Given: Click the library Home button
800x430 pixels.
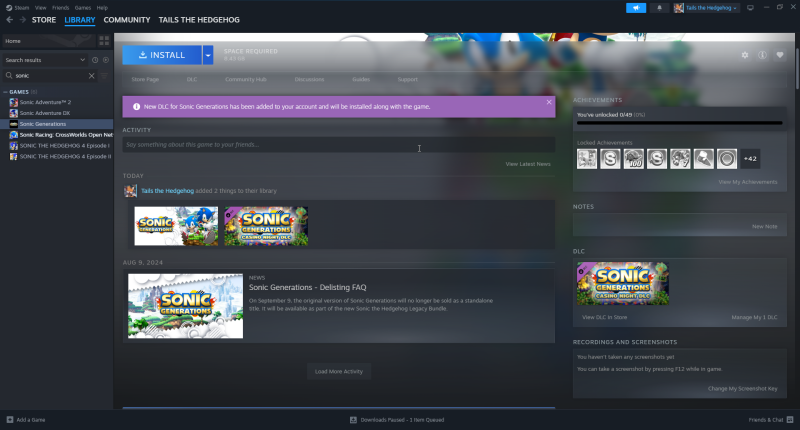Looking at the screenshot, I should [49, 41].
